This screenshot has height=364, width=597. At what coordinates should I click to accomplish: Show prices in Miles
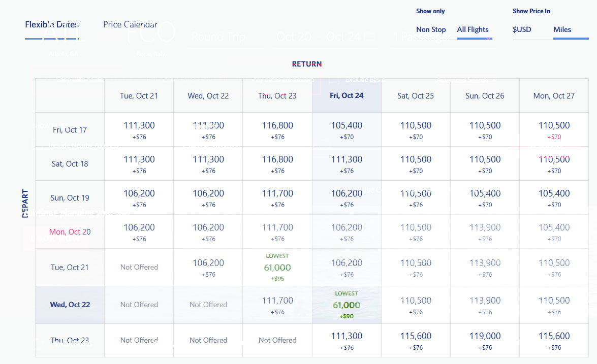point(562,29)
